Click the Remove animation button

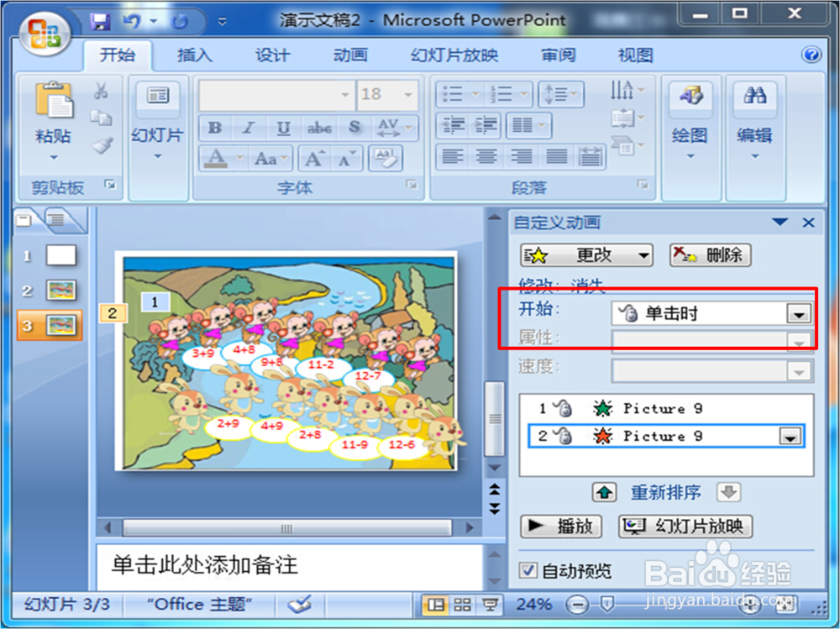[x=711, y=255]
